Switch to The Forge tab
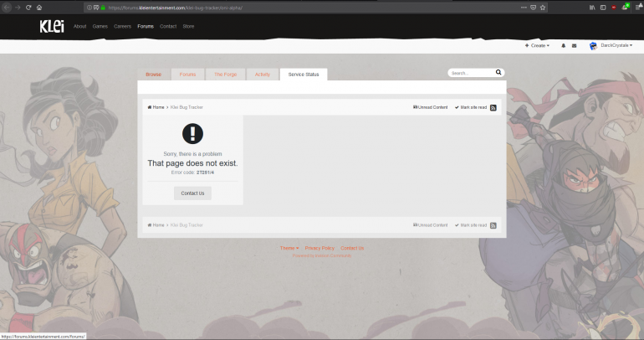The image size is (644, 340). [226, 75]
